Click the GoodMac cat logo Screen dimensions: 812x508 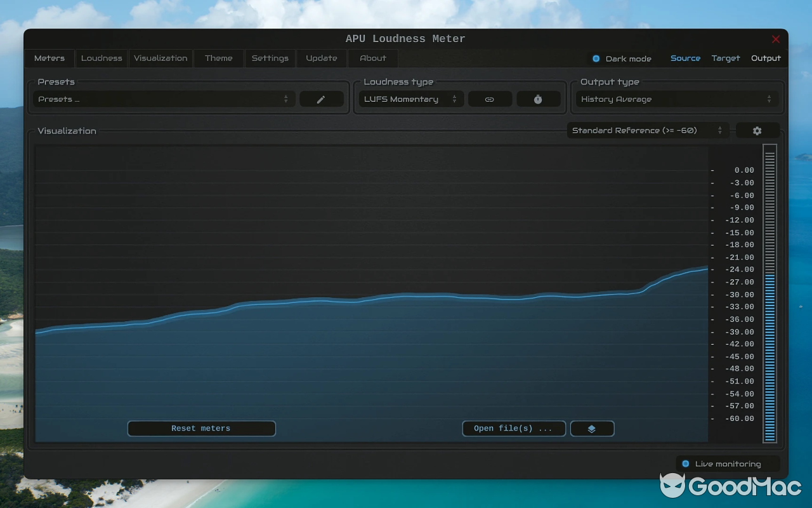point(674,487)
